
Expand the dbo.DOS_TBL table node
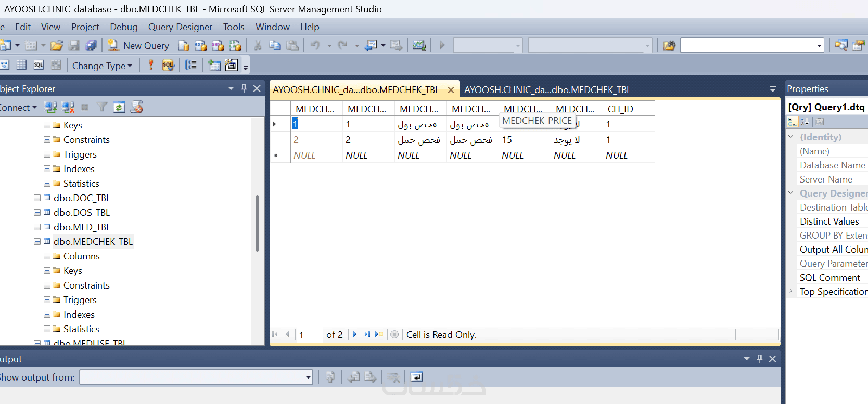pyautogui.click(x=37, y=212)
